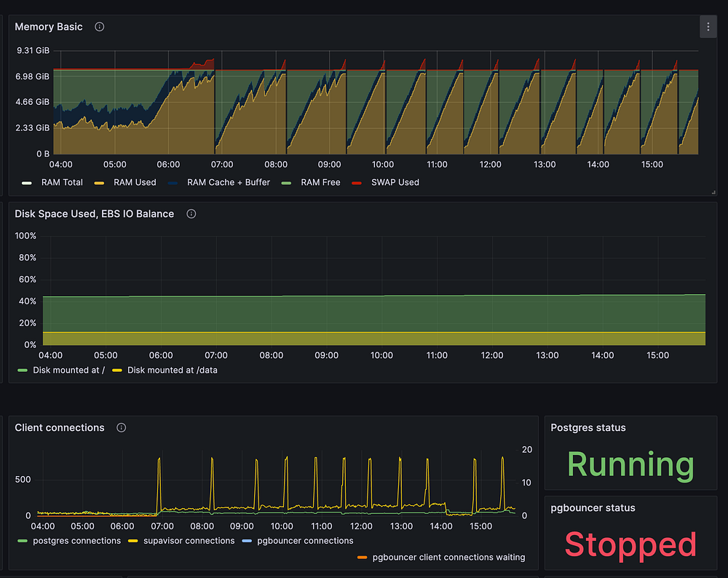Viewport: 728px width, 578px height.
Task: Open the Memory Basic panel menu
Action: coord(708,27)
